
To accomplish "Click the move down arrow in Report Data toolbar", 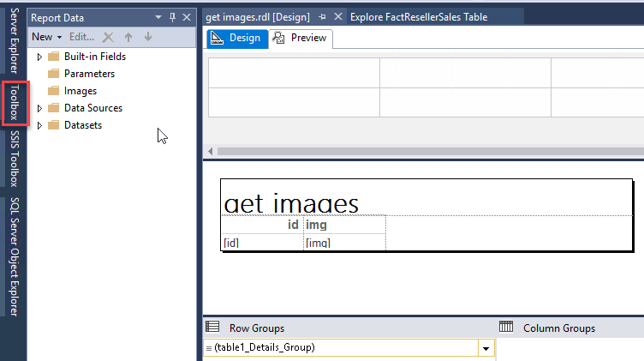I will pos(148,37).
